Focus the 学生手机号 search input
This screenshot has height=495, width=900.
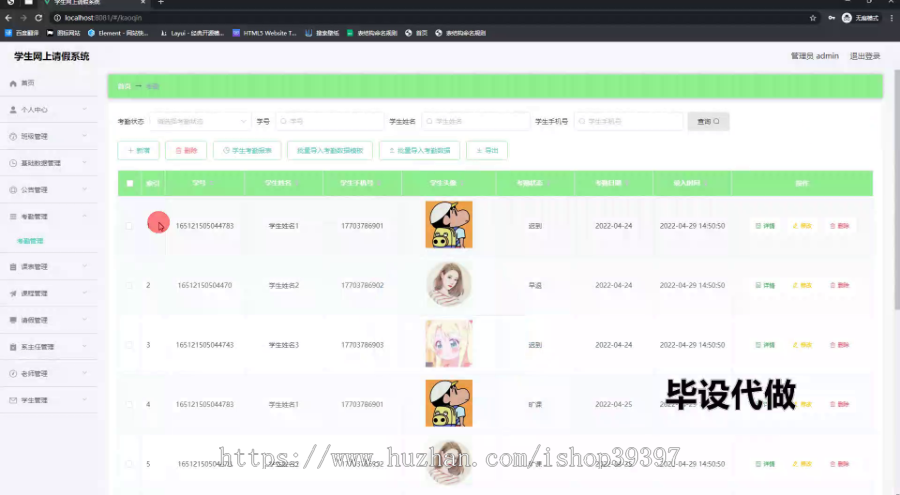[x=628, y=121]
